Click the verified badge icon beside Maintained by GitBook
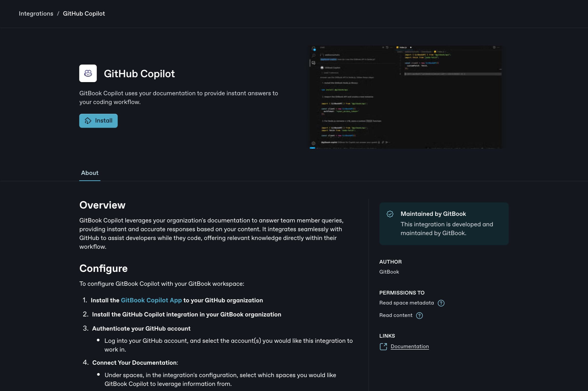 390,214
